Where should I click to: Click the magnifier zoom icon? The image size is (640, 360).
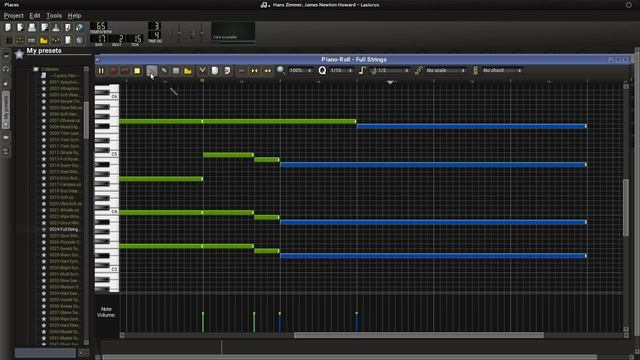(281, 70)
